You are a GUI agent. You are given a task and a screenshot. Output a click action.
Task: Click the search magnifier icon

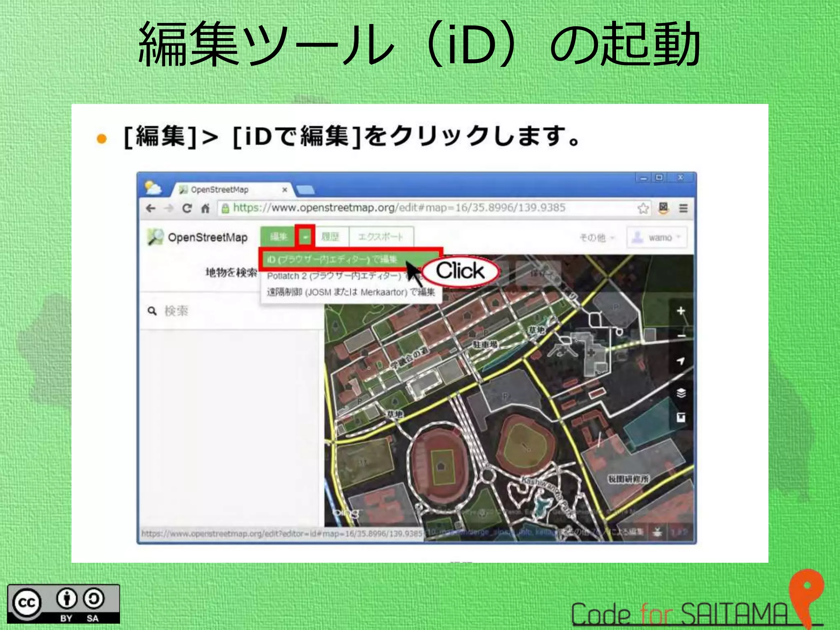pyautogui.click(x=152, y=311)
